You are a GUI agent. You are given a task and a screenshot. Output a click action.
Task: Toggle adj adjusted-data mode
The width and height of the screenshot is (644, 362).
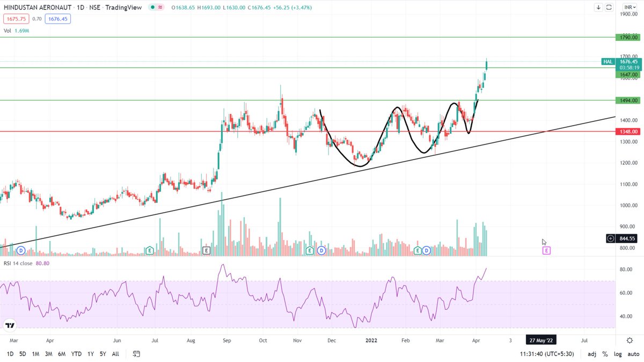592,354
